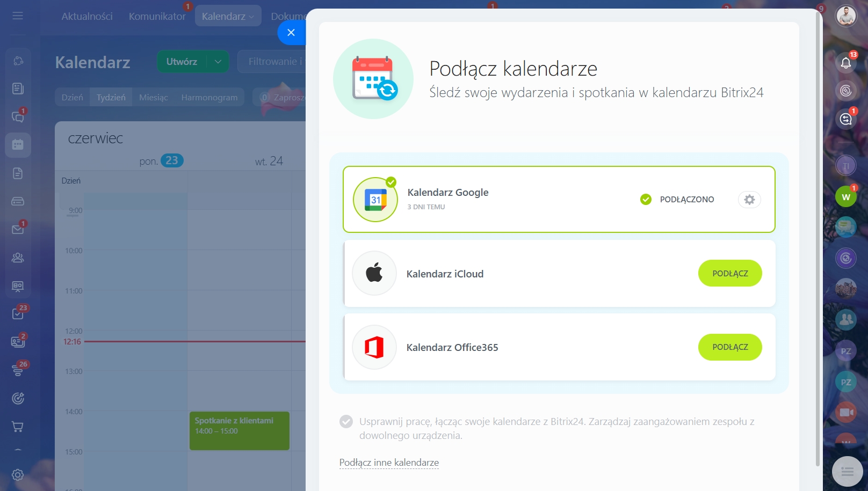This screenshot has width=868, height=491.
Task: Close the calendar sync panel with the X
Action: coord(291,32)
